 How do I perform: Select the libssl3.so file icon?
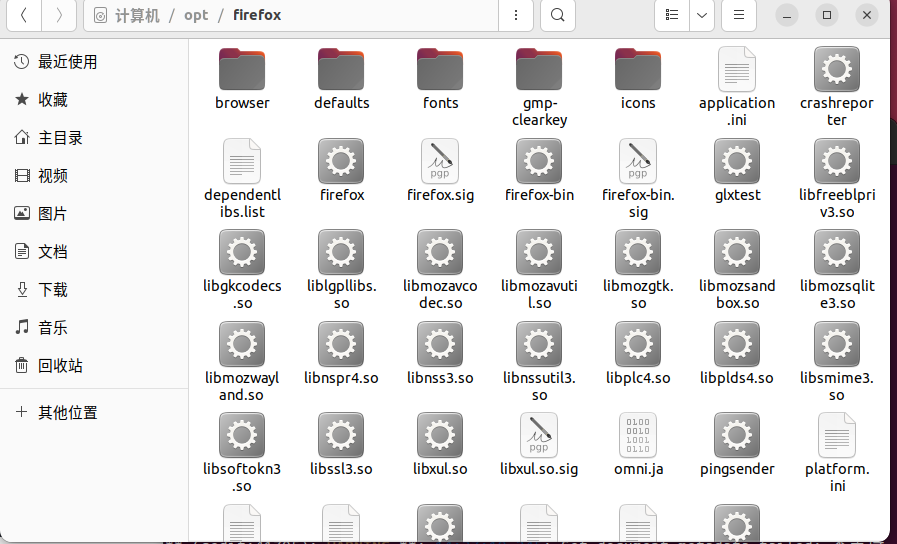tap(341, 435)
